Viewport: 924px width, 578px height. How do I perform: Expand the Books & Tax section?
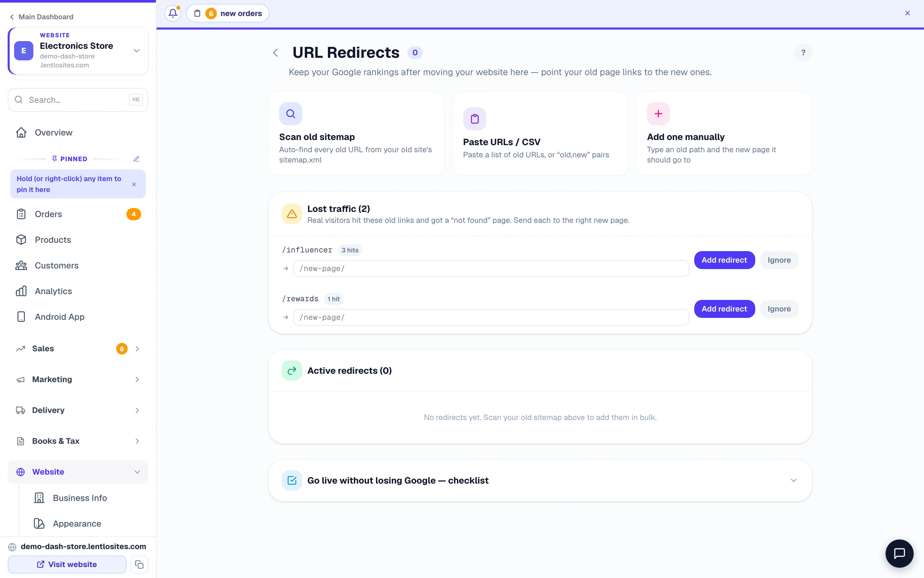click(78, 441)
